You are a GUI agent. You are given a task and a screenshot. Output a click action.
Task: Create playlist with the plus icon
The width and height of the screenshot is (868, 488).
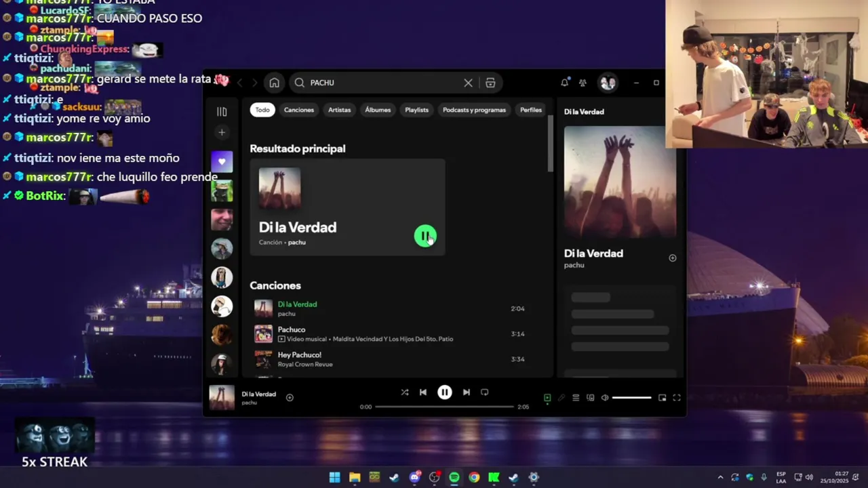(x=222, y=133)
